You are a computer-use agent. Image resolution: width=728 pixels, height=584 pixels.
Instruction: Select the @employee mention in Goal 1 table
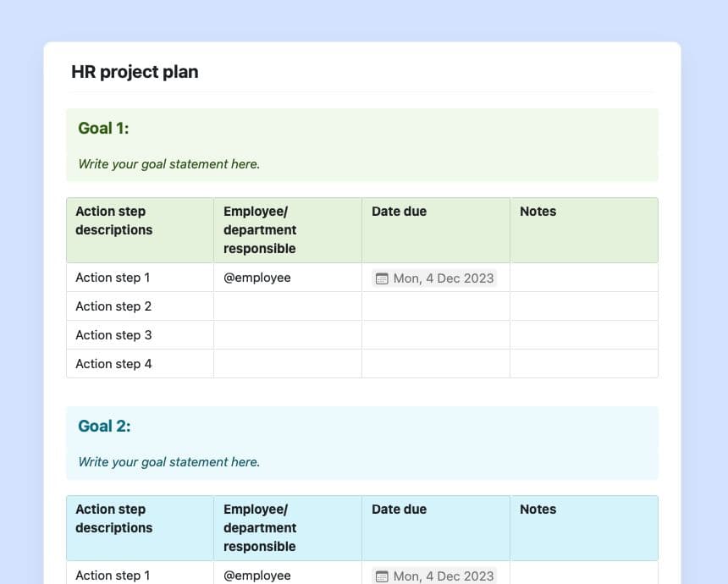(256, 278)
